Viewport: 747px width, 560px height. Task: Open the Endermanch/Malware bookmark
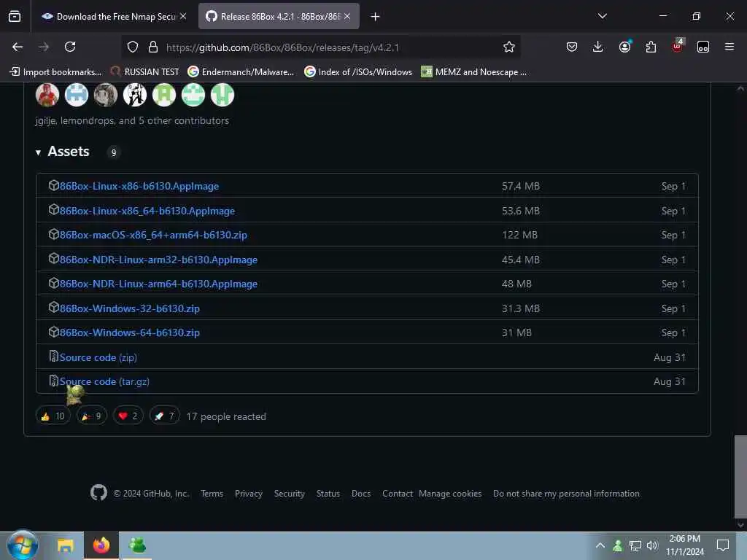pos(241,72)
